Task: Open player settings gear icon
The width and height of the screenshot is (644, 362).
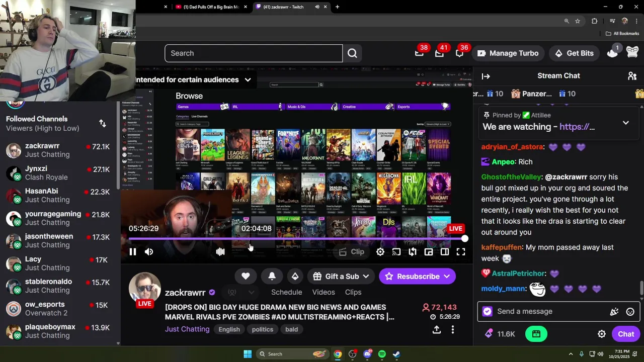Action: tap(380, 252)
